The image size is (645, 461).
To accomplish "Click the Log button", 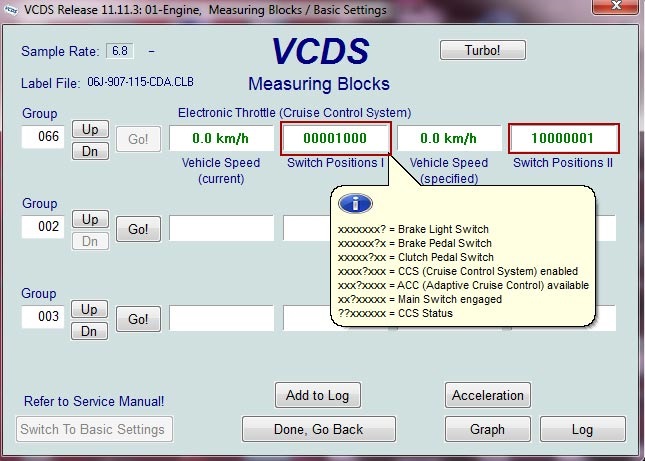I will coord(582,429).
